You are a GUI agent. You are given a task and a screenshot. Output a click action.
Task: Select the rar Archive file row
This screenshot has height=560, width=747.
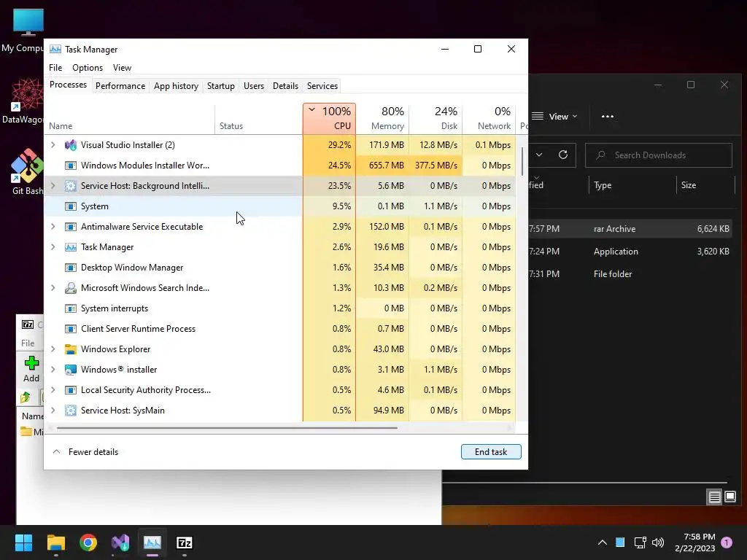[x=630, y=228]
